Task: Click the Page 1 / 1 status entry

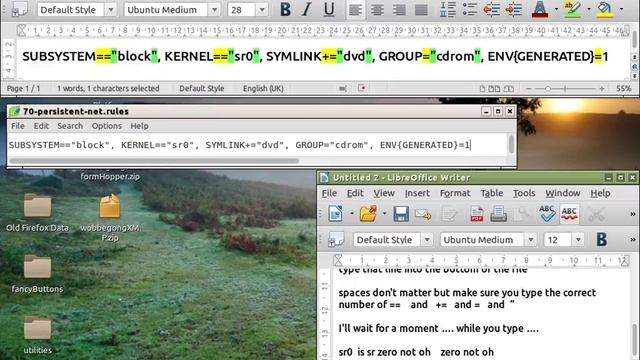Action: click(23, 88)
